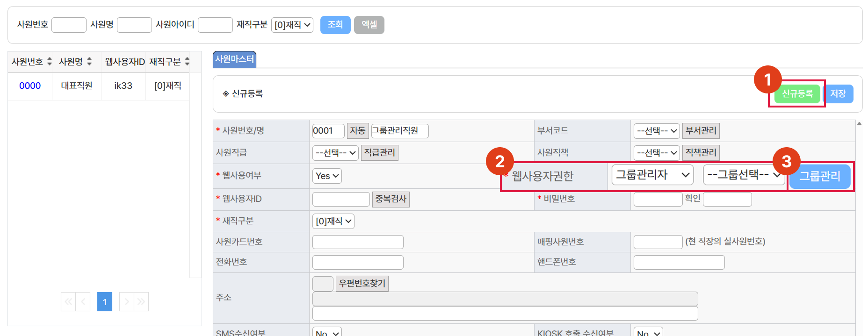
Task: Click the 중복검사 duplicate check button
Action: tap(391, 199)
